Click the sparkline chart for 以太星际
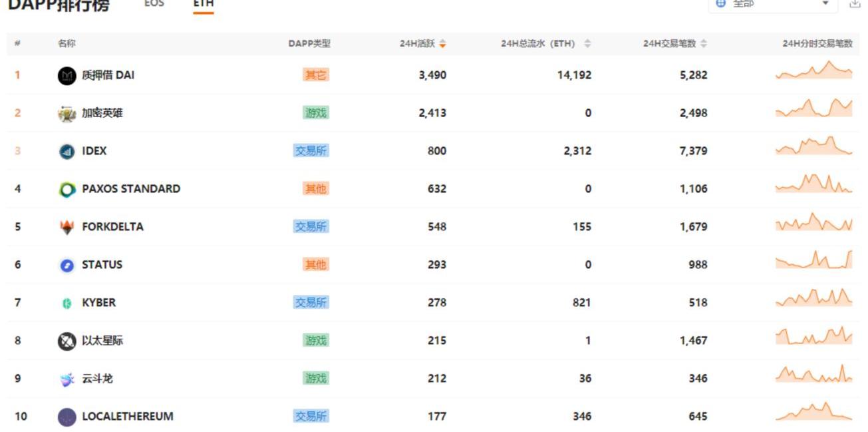The width and height of the screenshot is (868, 432). click(813, 335)
